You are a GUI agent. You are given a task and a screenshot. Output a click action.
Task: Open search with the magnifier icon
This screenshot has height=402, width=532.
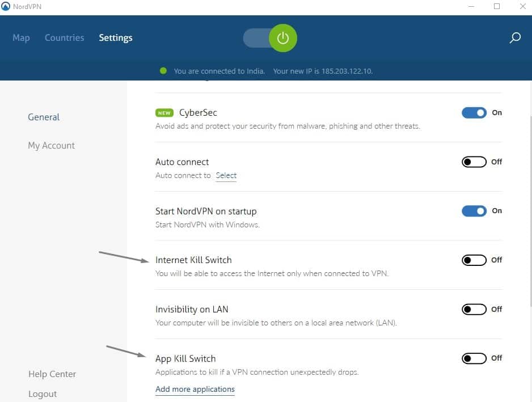coord(515,37)
